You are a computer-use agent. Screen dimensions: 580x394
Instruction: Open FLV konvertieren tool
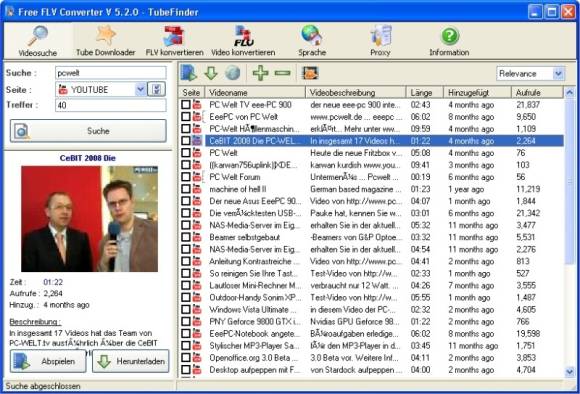[x=174, y=41]
